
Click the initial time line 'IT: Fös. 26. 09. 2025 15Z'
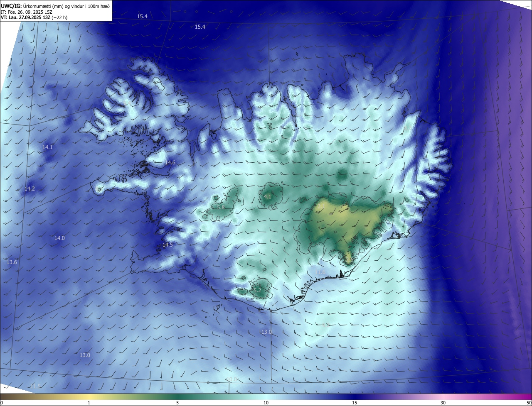27,12
